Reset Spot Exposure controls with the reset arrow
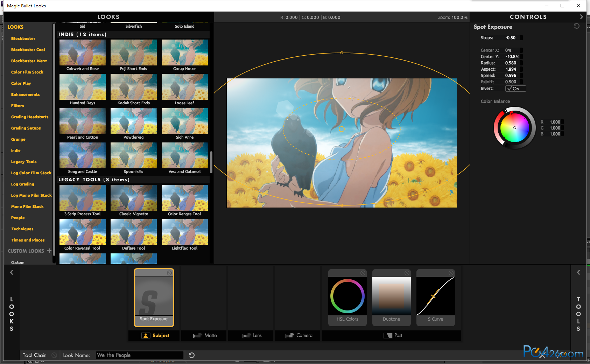Screen dimensions: 590x364 [x=577, y=26]
